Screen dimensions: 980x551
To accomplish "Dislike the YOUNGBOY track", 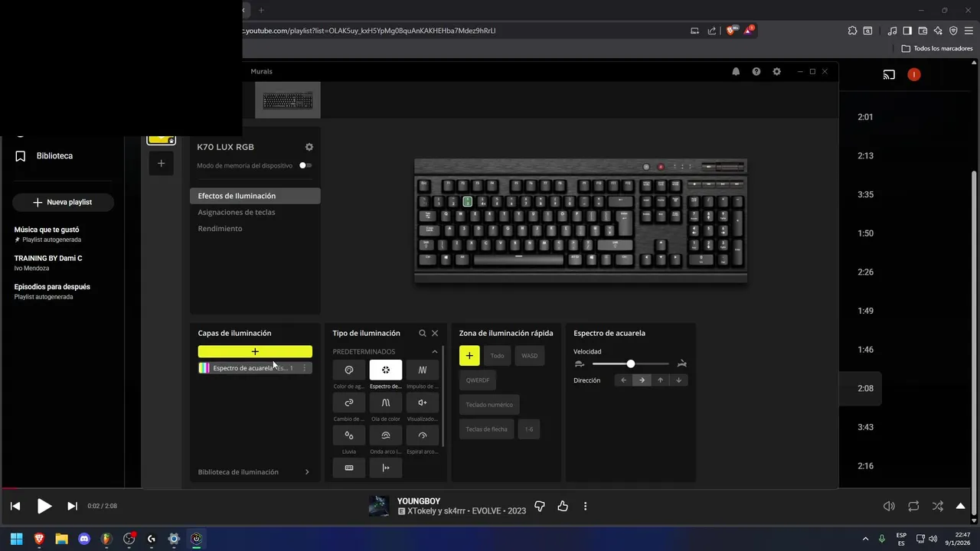I will [x=540, y=506].
